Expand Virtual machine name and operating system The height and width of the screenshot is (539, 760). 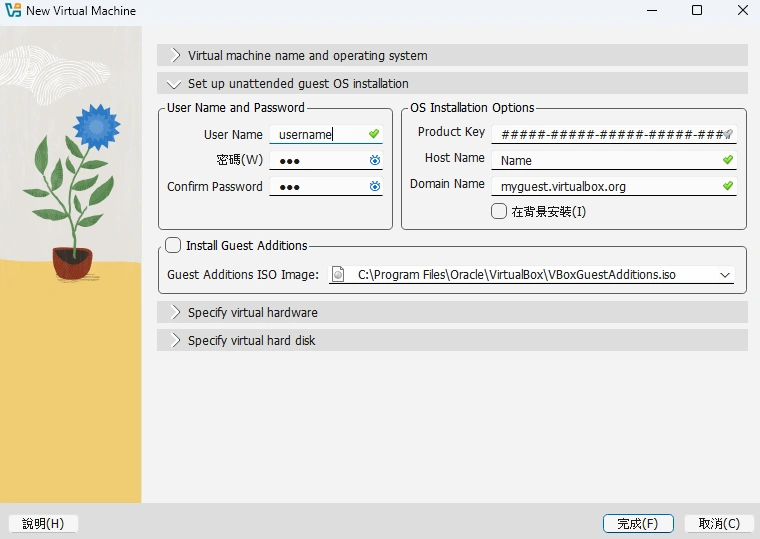click(176, 56)
